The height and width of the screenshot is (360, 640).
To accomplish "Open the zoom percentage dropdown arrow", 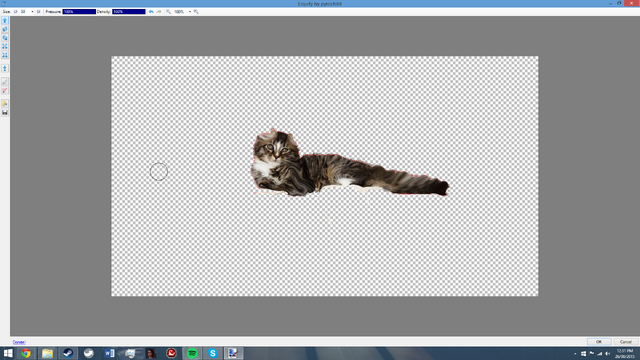I will click(x=190, y=12).
